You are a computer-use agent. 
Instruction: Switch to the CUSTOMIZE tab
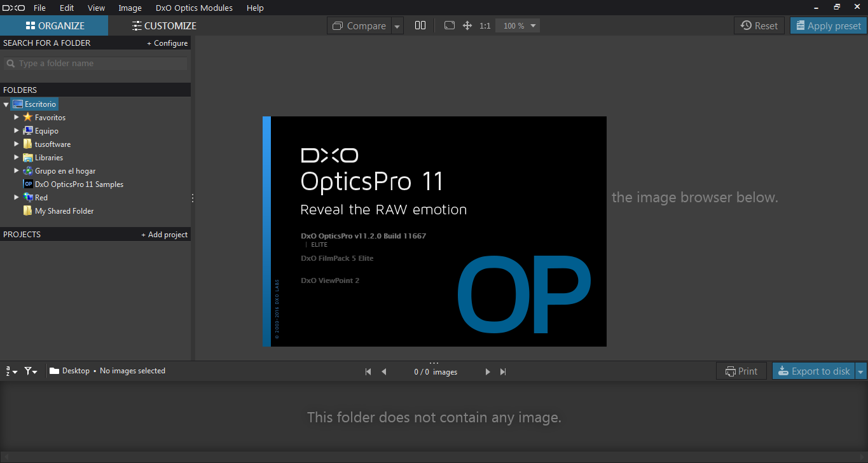[164, 25]
